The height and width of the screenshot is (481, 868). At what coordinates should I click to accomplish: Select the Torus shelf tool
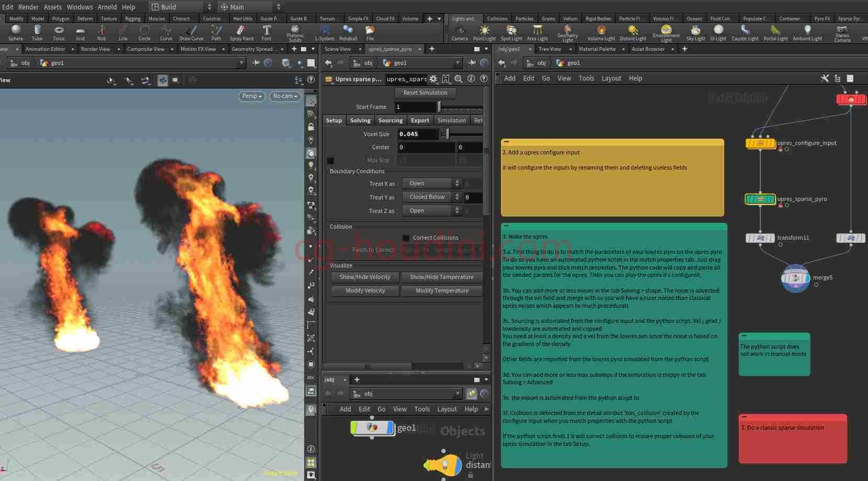(x=59, y=33)
